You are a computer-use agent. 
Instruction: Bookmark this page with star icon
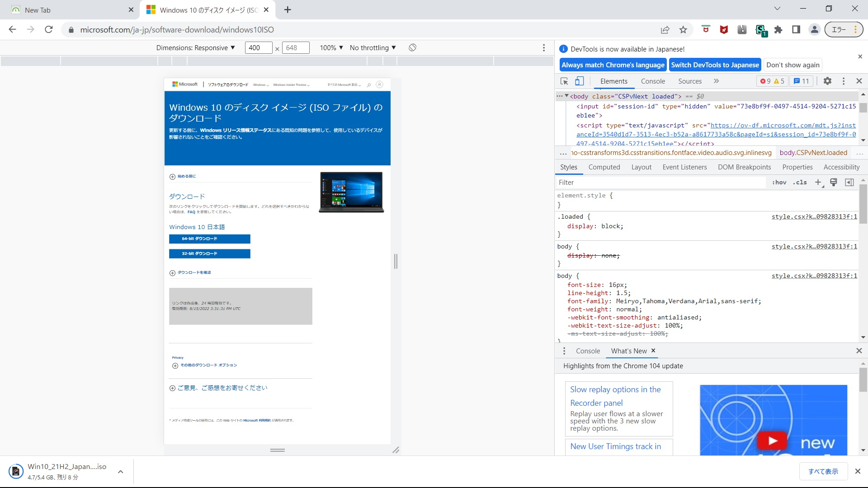pyautogui.click(x=683, y=30)
